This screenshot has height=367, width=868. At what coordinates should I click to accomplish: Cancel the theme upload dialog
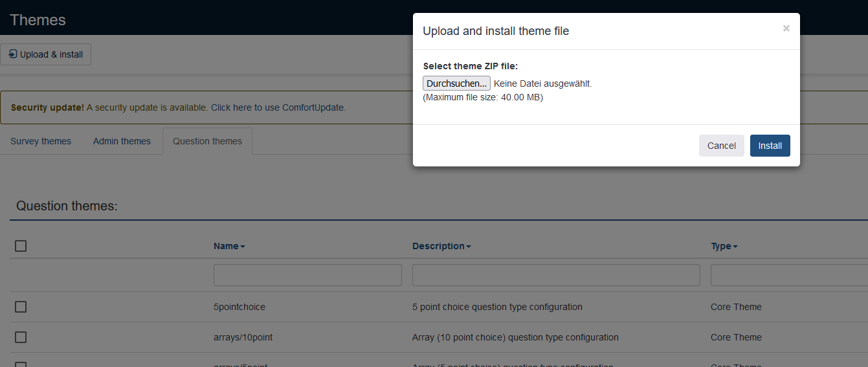(x=721, y=146)
